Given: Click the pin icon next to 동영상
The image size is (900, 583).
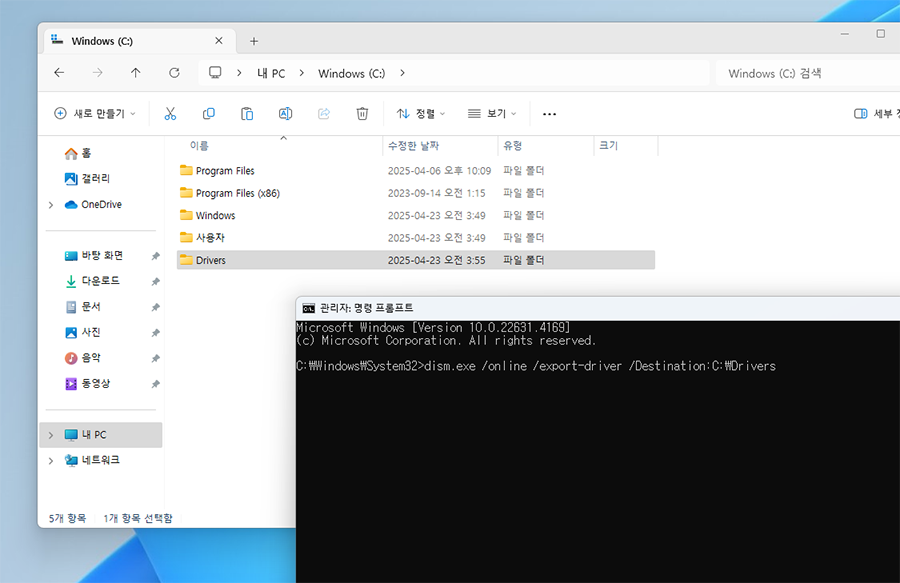Looking at the screenshot, I should (155, 384).
